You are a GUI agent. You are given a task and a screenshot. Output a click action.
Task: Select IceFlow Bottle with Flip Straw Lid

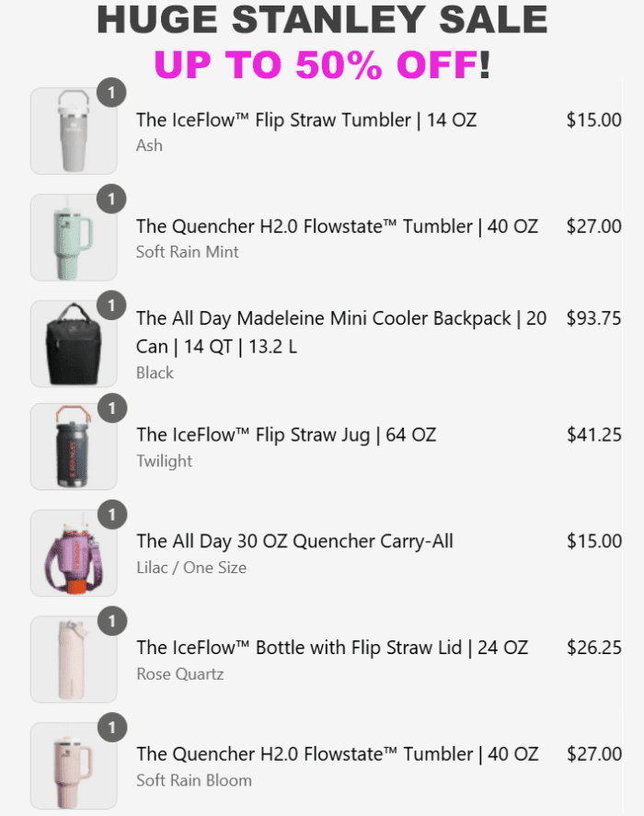click(332, 648)
